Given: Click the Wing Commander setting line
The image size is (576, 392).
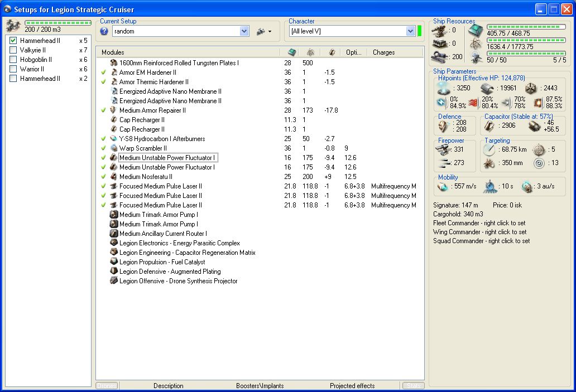Looking at the screenshot, I should click(479, 232).
